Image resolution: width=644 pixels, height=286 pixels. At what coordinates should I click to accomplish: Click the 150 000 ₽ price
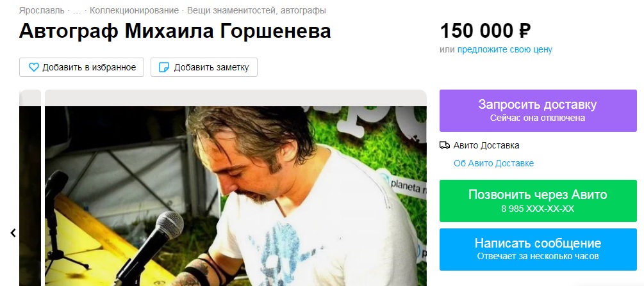click(x=486, y=31)
